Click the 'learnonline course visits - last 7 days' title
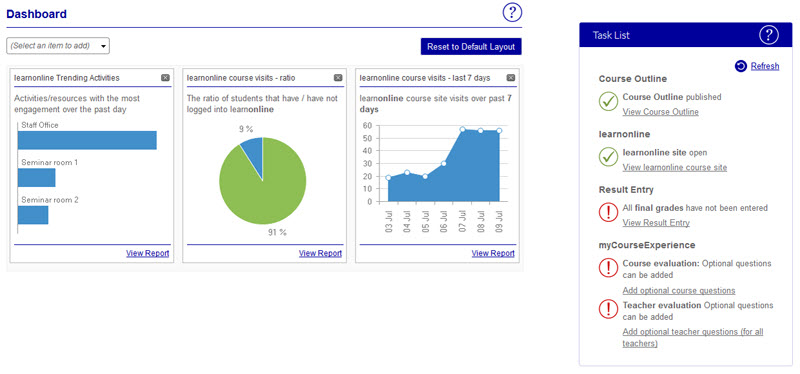The height and width of the screenshot is (374, 800). point(424,78)
